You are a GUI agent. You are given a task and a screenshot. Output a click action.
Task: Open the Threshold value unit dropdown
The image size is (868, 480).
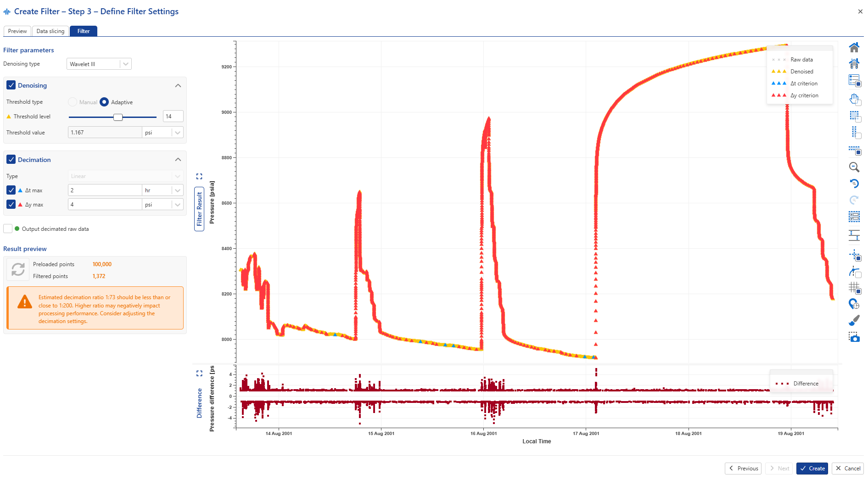point(177,133)
